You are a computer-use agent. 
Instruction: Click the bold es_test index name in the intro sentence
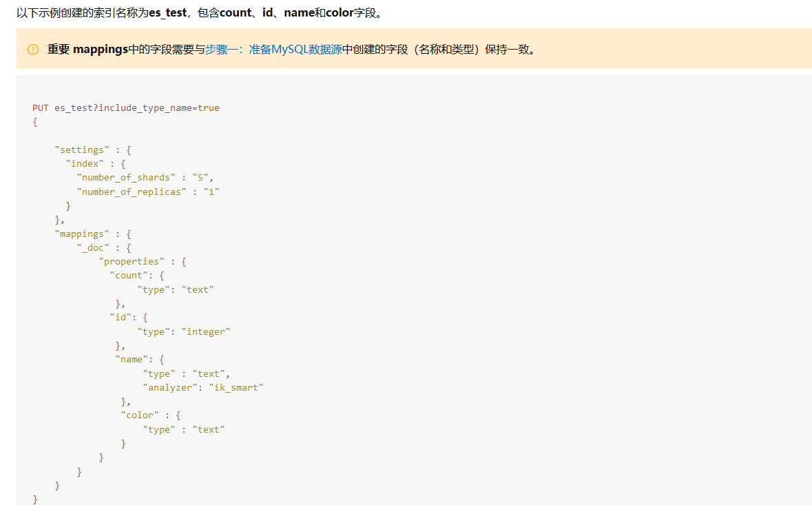coord(168,12)
